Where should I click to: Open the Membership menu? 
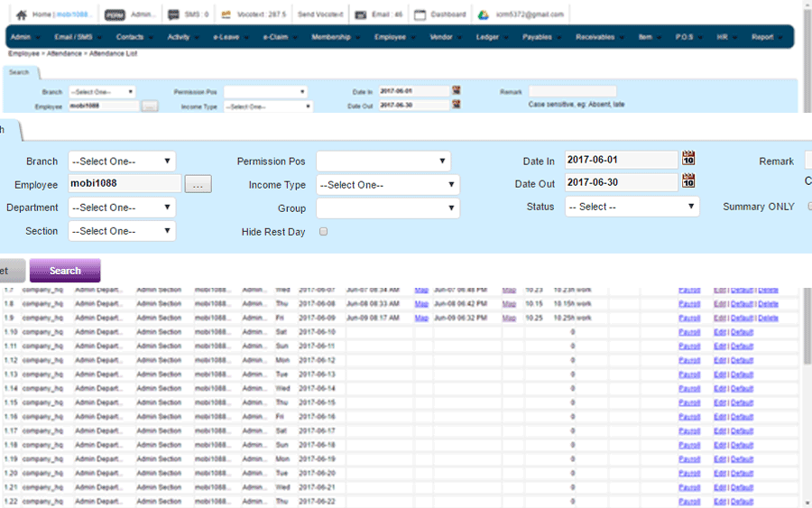[x=336, y=37]
